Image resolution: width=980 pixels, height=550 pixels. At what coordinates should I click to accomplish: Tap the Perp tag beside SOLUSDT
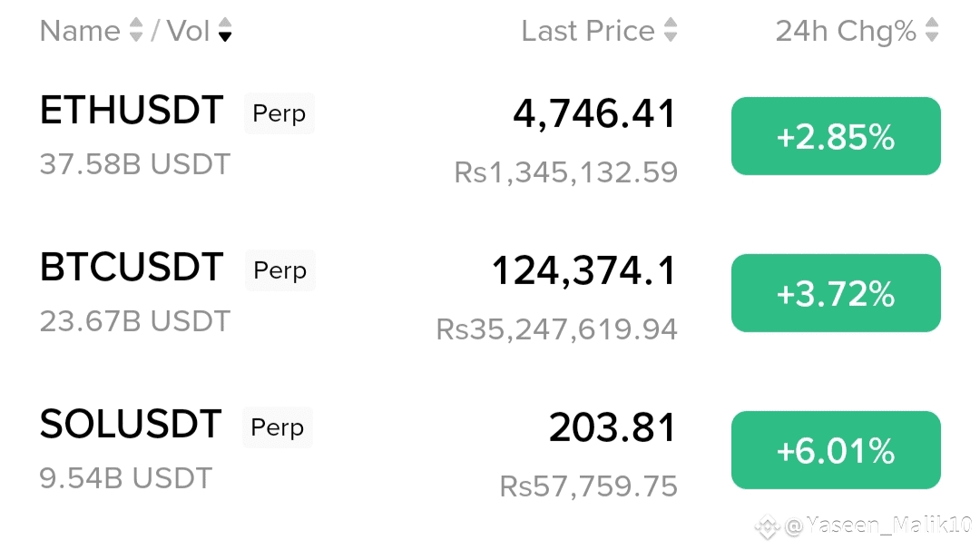[278, 427]
